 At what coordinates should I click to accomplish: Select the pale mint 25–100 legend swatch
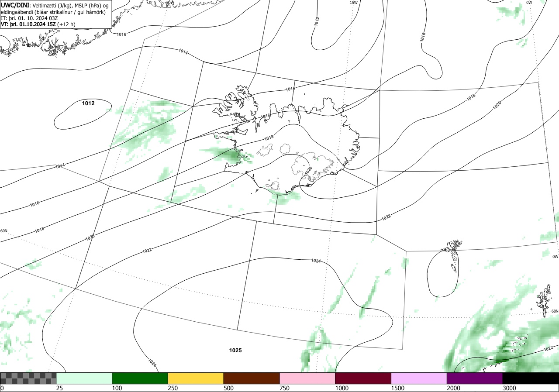point(84,378)
